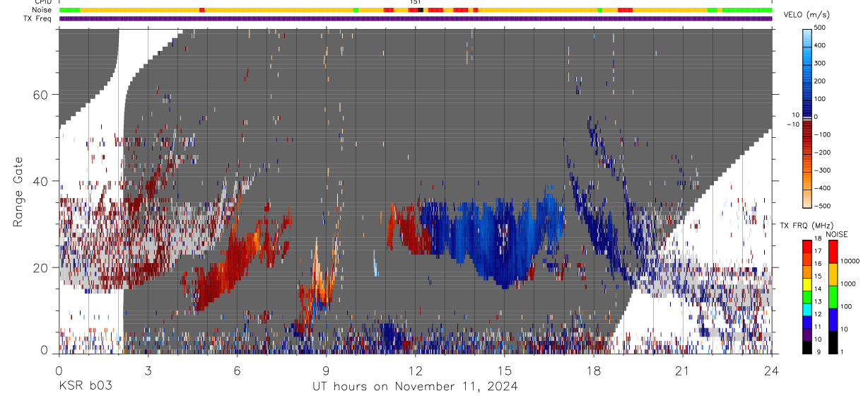The height and width of the screenshot is (401, 868).
Task: Click the NOISE legend title
Action: pyautogui.click(x=837, y=234)
